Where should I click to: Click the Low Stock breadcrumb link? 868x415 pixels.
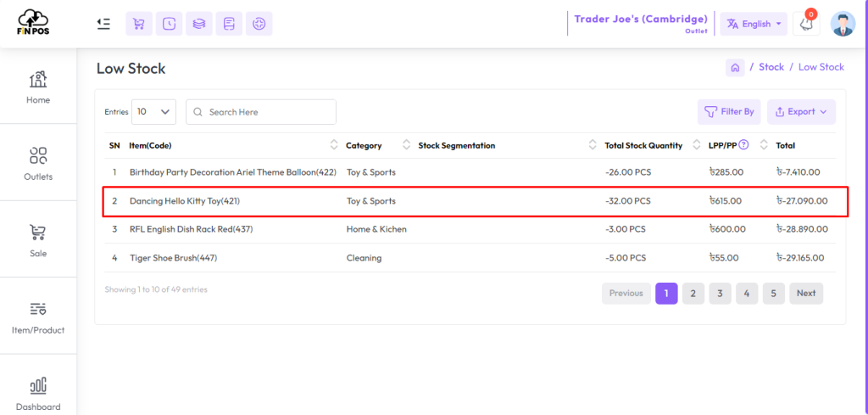click(821, 67)
